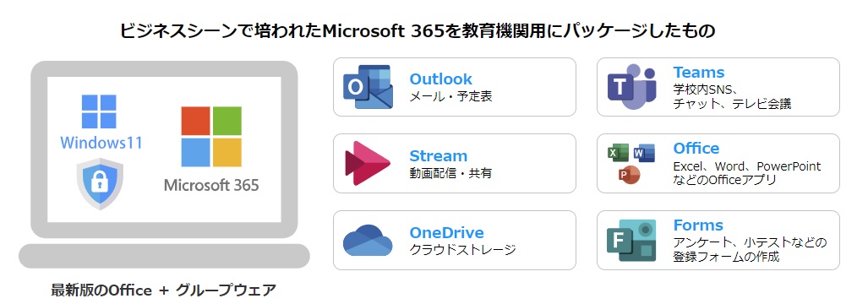Click the Windows11 text label
The width and height of the screenshot is (868, 304).
101,143
